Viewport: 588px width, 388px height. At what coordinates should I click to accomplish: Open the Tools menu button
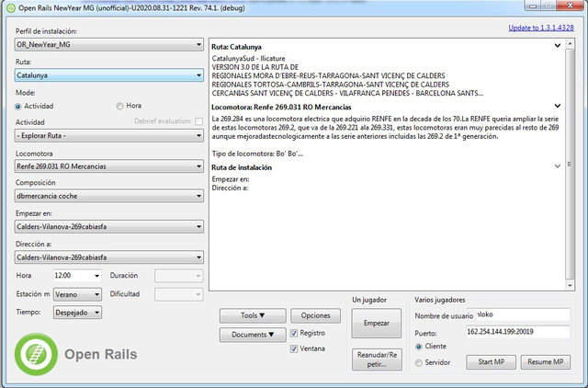[x=252, y=315]
